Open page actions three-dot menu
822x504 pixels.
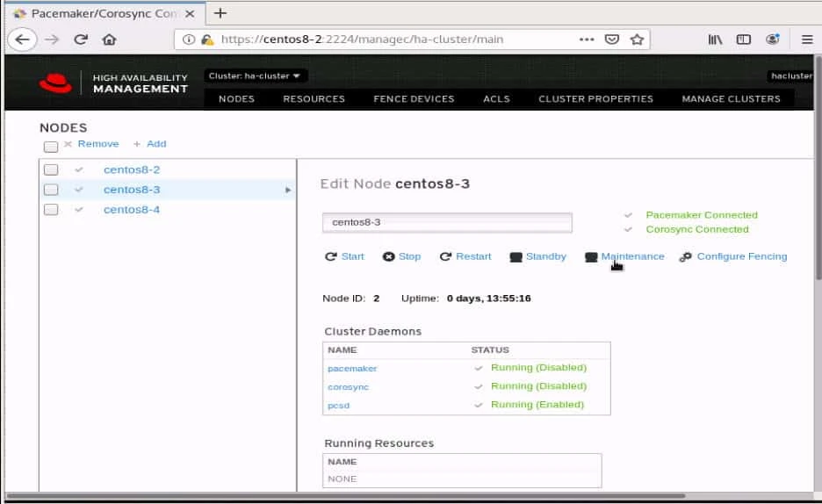[x=587, y=40]
